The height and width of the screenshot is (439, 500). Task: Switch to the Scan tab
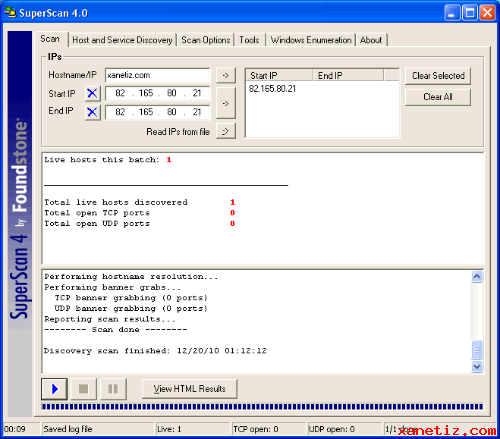click(50, 39)
